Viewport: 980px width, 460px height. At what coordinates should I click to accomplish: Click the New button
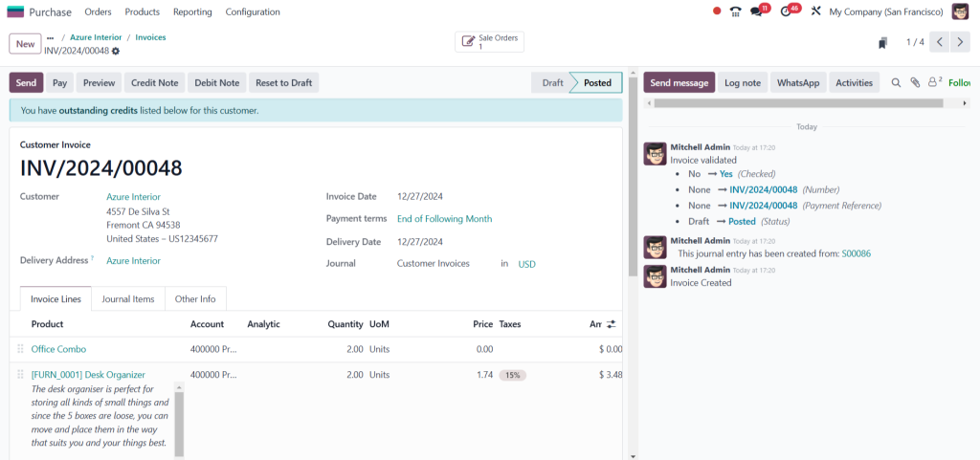(x=26, y=44)
